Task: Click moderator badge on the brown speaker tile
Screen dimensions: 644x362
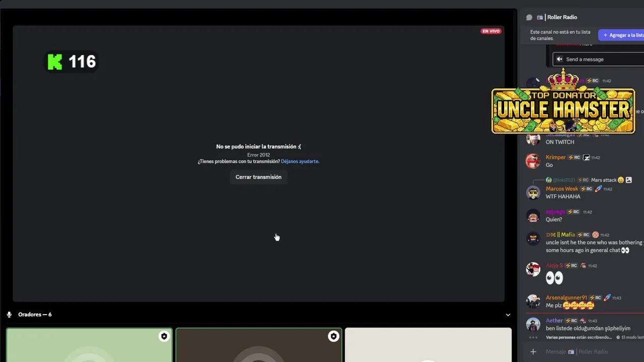Action: pyautogui.click(x=334, y=336)
